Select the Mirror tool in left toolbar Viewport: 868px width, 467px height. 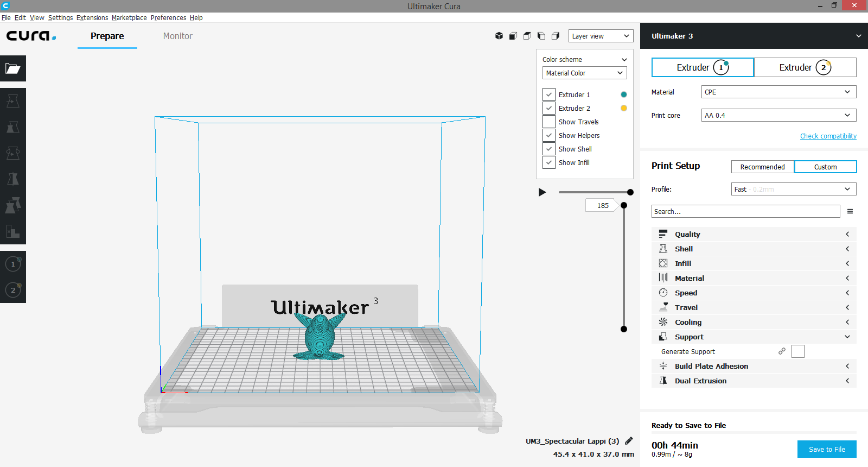13,179
